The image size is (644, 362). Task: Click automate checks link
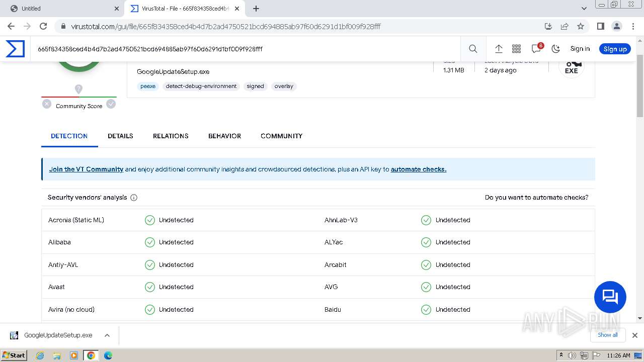pos(419,169)
